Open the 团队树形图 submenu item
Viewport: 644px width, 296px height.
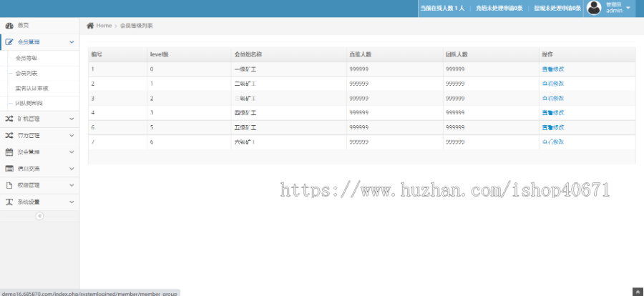(29, 104)
